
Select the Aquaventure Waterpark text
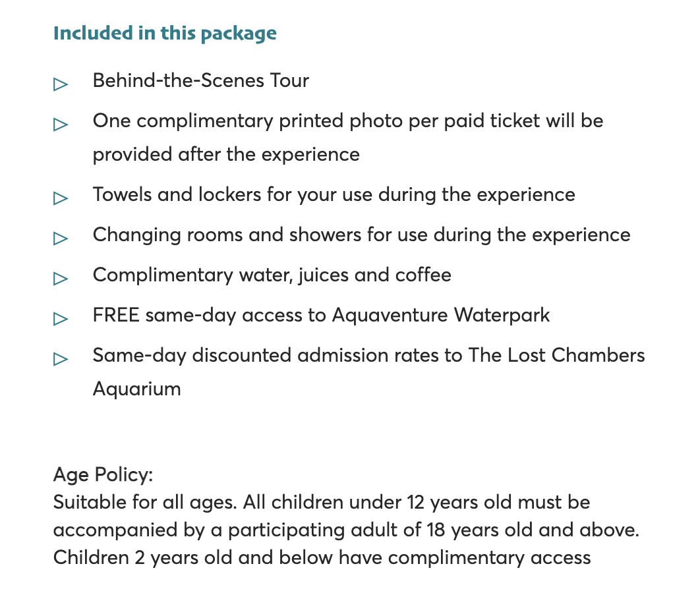440,315
